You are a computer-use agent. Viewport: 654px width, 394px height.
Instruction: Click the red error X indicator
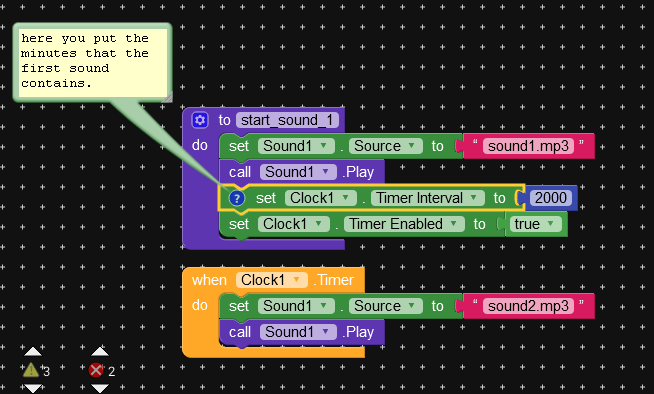[x=96, y=370]
